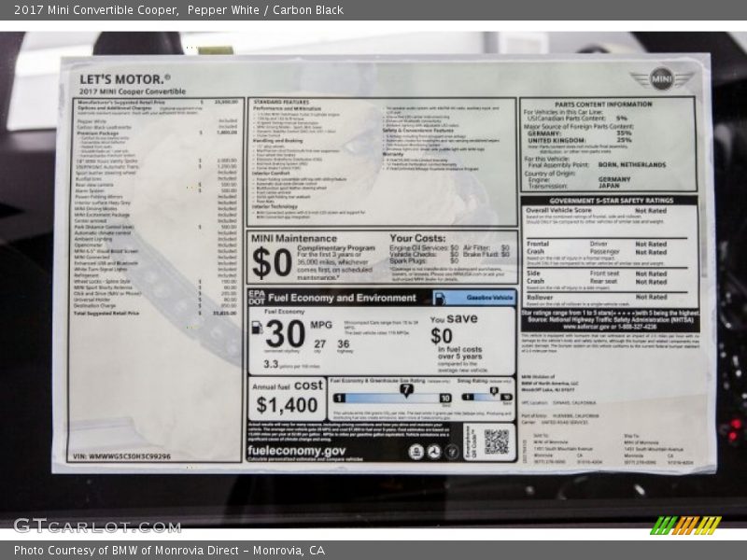The height and width of the screenshot is (560, 747).
Task: Click the Annual fuel cost label
Action: pyautogui.click(x=288, y=385)
